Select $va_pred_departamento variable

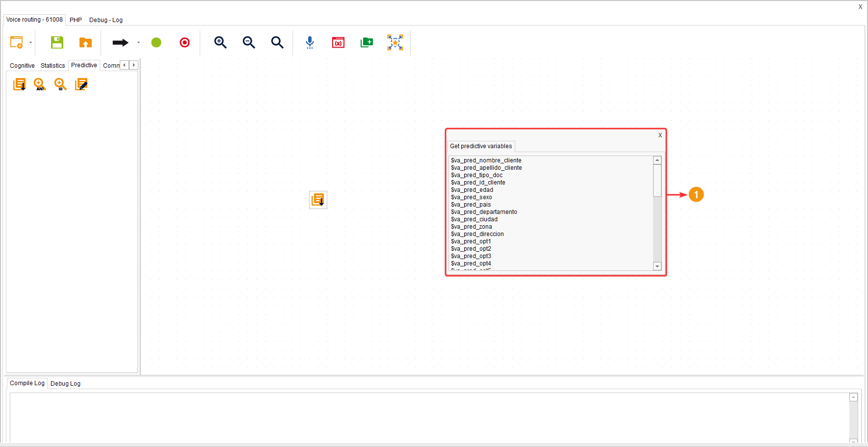pyautogui.click(x=484, y=212)
